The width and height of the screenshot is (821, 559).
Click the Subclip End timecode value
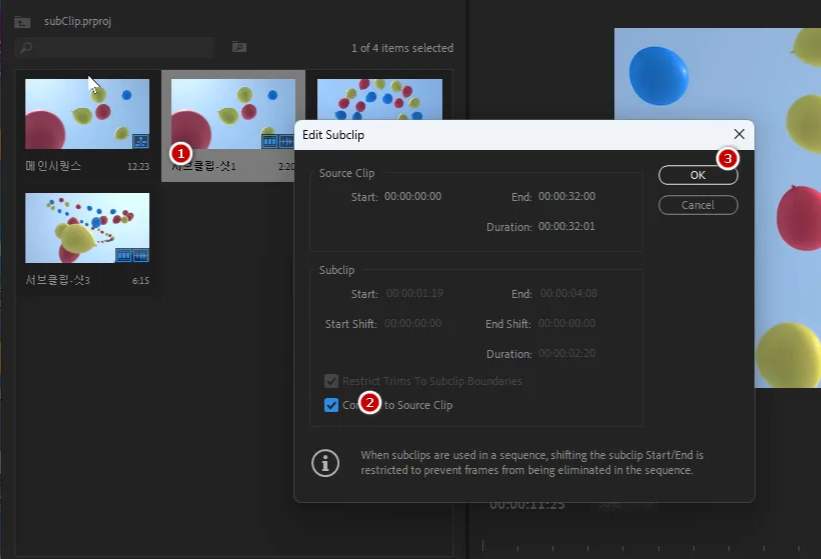tap(567, 294)
